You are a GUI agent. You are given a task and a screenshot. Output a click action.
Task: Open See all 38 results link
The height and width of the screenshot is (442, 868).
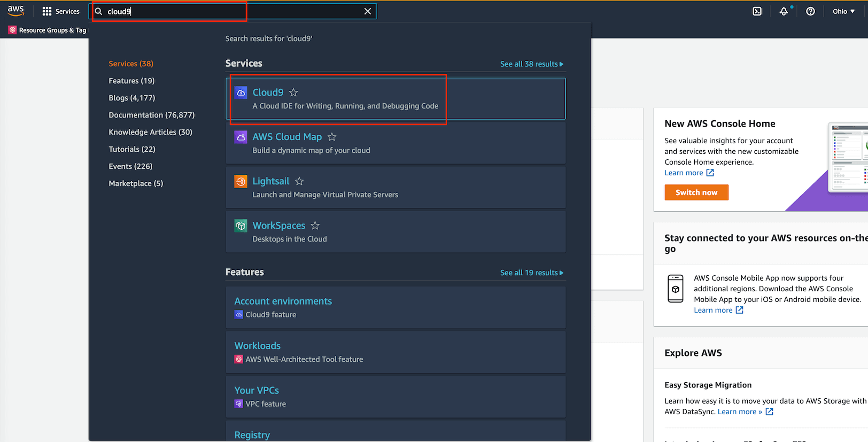[532, 64]
